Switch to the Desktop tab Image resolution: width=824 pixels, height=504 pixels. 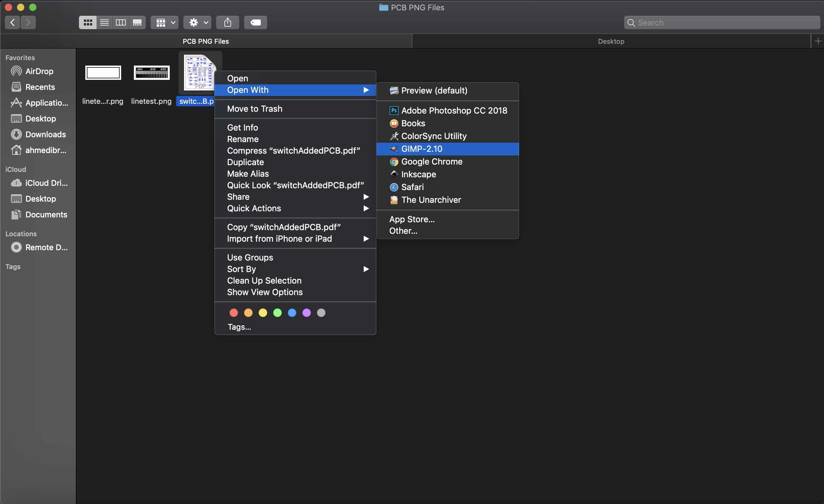tap(611, 41)
